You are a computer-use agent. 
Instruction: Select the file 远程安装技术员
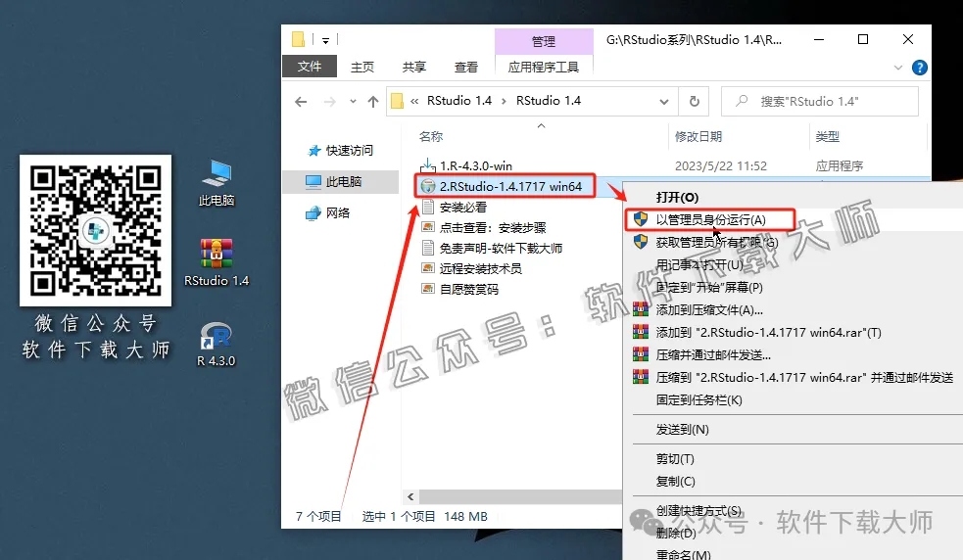pos(480,268)
